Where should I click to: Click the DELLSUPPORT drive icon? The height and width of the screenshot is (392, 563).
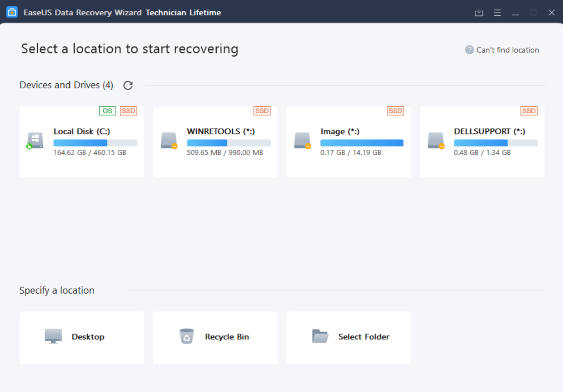pyautogui.click(x=436, y=140)
